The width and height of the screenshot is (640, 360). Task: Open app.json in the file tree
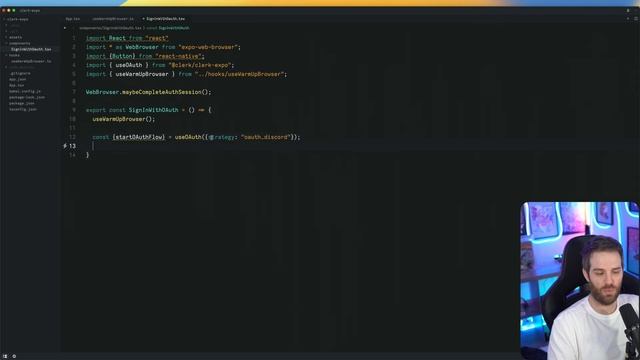tap(18, 79)
